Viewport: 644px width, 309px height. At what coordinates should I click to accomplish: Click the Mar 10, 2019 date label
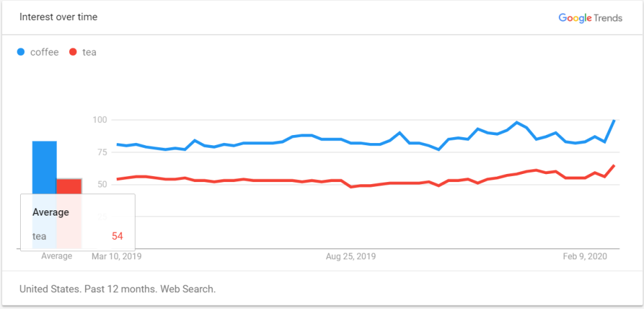click(x=117, y=256)
